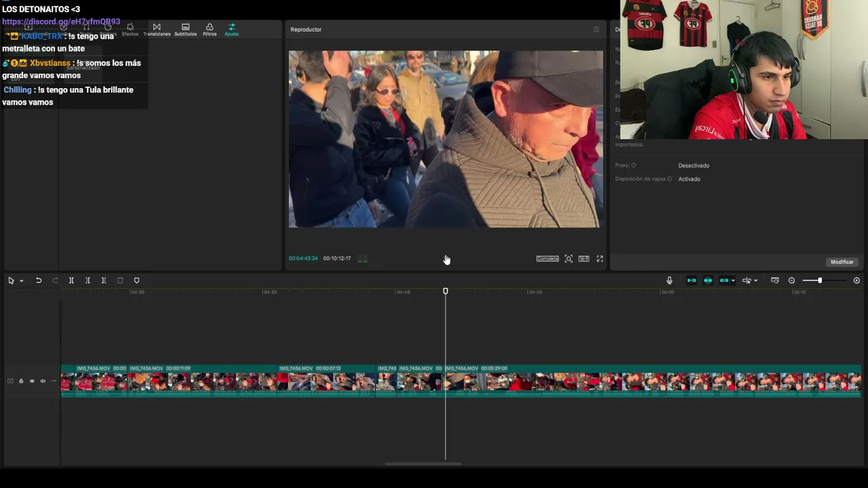Zoom out the timeline with minus
Screen dimensions: 868x488
791,281
